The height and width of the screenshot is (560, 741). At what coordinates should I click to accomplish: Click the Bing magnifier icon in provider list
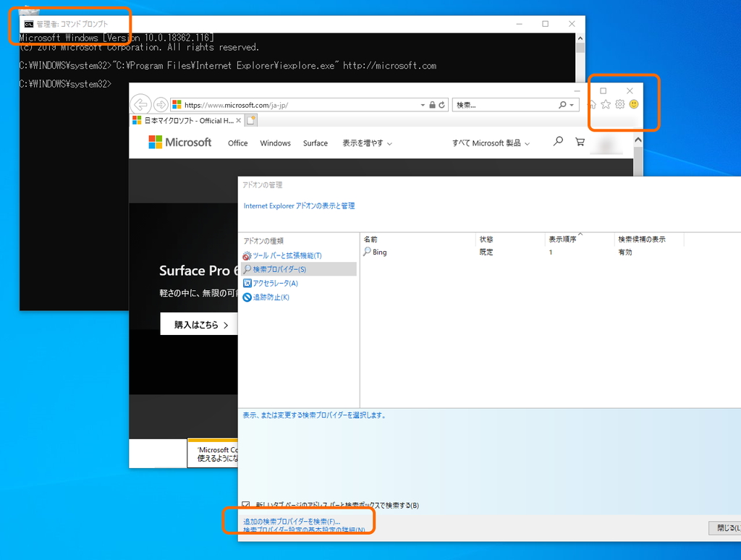tap(367, 252)
